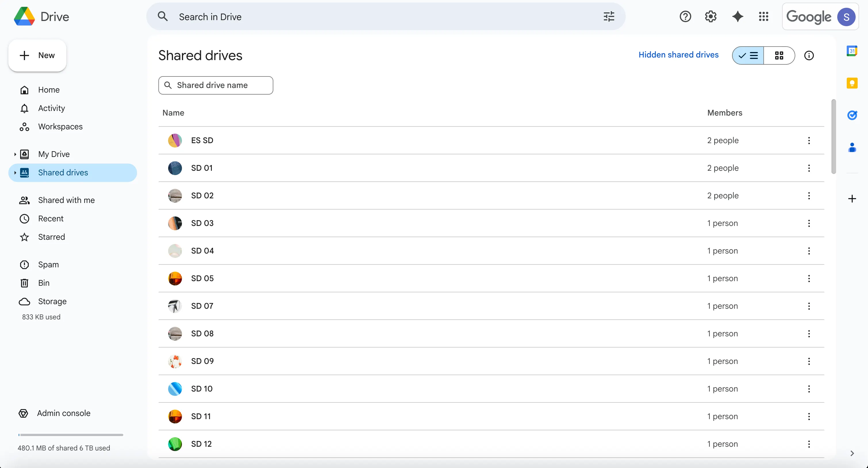
Task: Open Google apps grid launcher
Action: pyautogui.click(x=763, y=16)
